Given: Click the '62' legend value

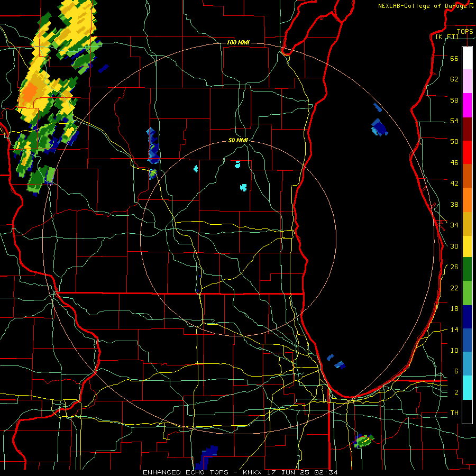Looking at the screenshot, I should point(454,79).
